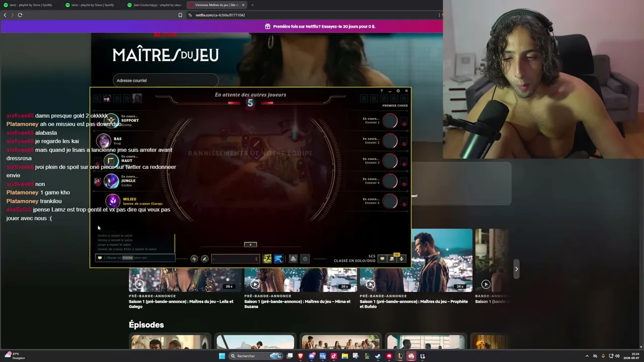Open rune page editing pencil icon
This screenshot has height=362, width=644.
pos(205,259)
